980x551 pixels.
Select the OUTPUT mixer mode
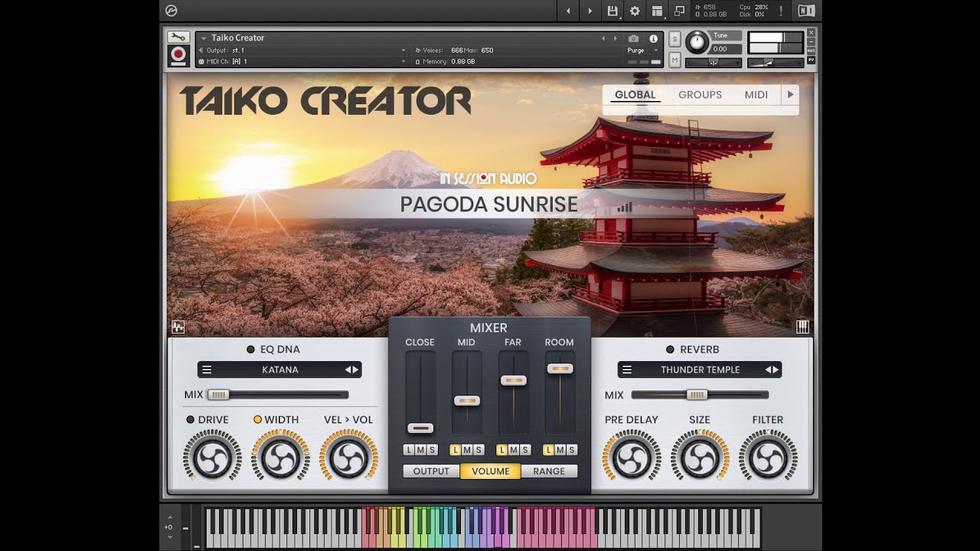[x=431, y=471]
